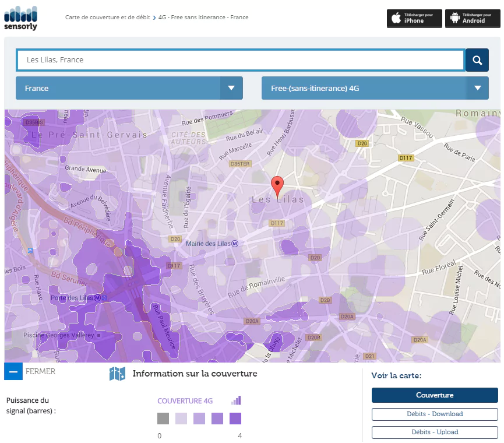This screenshot has width=504, height=443.
Task: Click the arrow on the network selector
Action: coord(477,89)
